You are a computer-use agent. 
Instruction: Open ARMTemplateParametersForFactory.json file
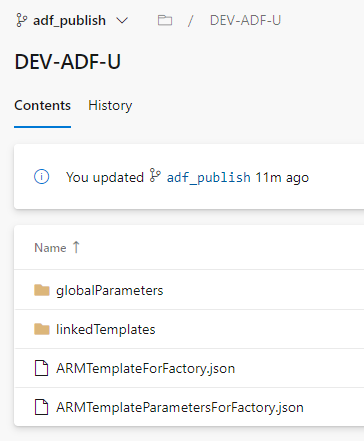[x=180, y=407]
